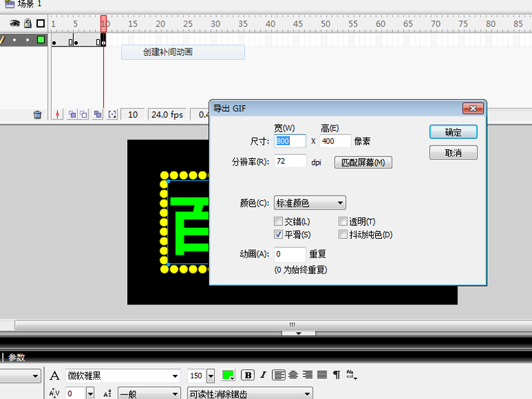Enable the onion skin outlines icon
Viewport: 532px width, 399px height.
coord(84,114)
